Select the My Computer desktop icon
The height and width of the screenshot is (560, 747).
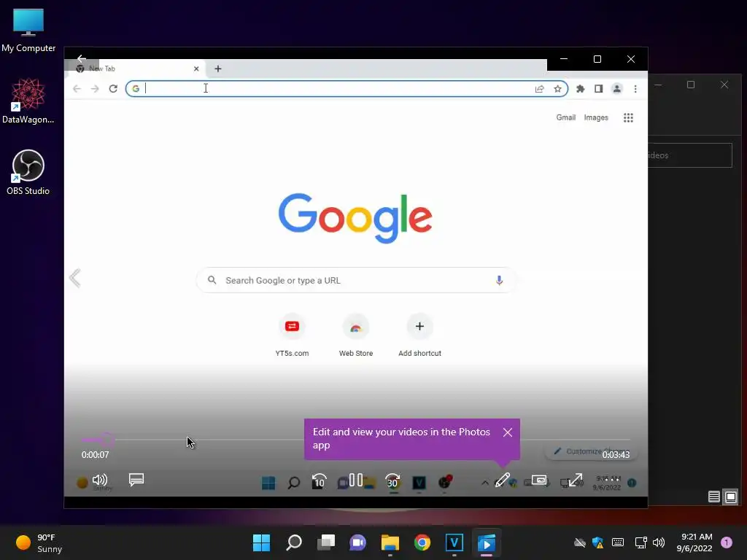coord(28,31)
